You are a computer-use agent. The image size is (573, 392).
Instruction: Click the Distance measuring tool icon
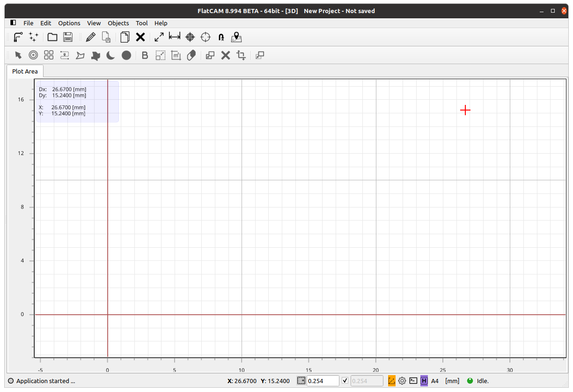pos(175,37)
